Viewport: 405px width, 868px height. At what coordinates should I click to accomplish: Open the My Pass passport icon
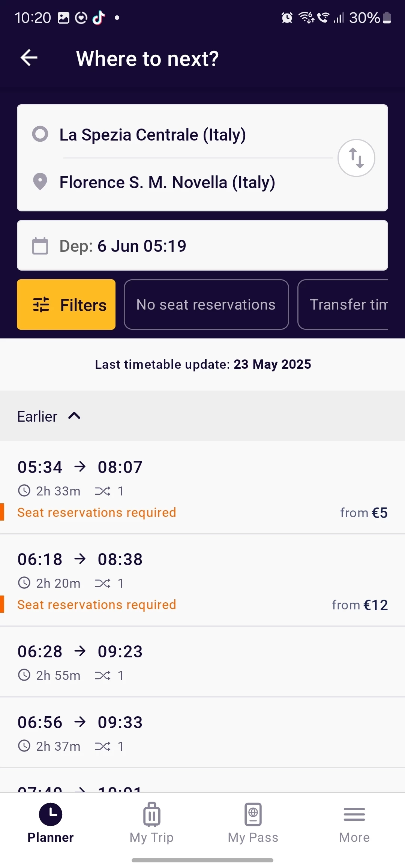[253, 814]
